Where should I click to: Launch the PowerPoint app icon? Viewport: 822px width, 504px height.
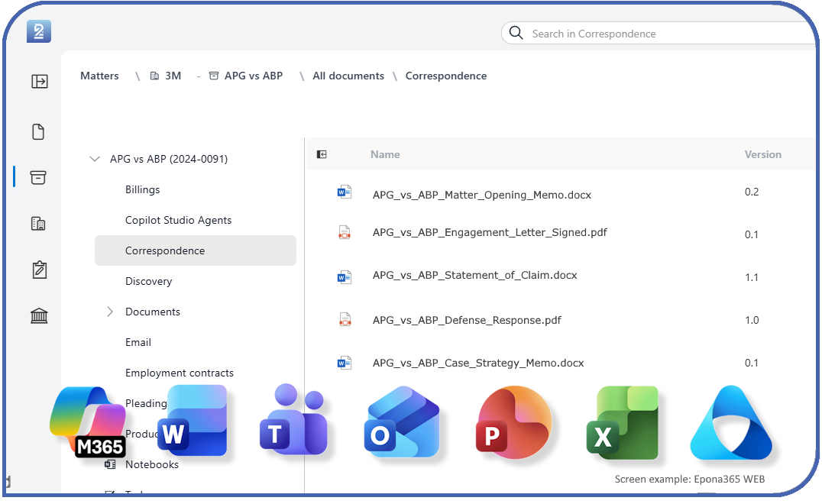click(x=513, y=422)
